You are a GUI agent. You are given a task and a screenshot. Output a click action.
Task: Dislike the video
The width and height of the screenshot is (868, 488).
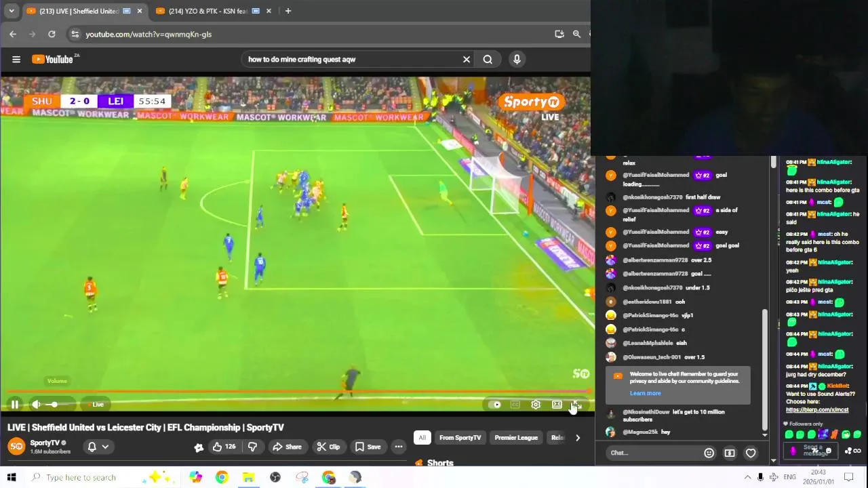pyautogui.click(x=252, y=447)
